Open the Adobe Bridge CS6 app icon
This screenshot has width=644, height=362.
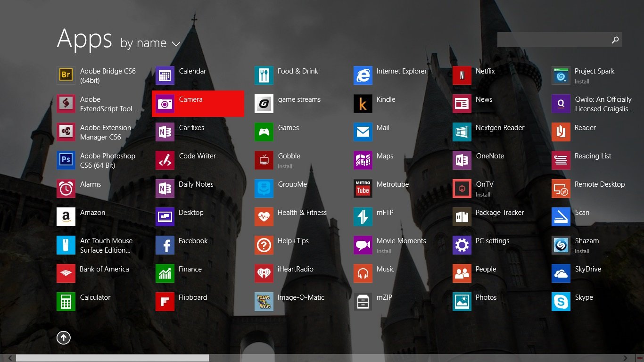click(x=66, y=75)
